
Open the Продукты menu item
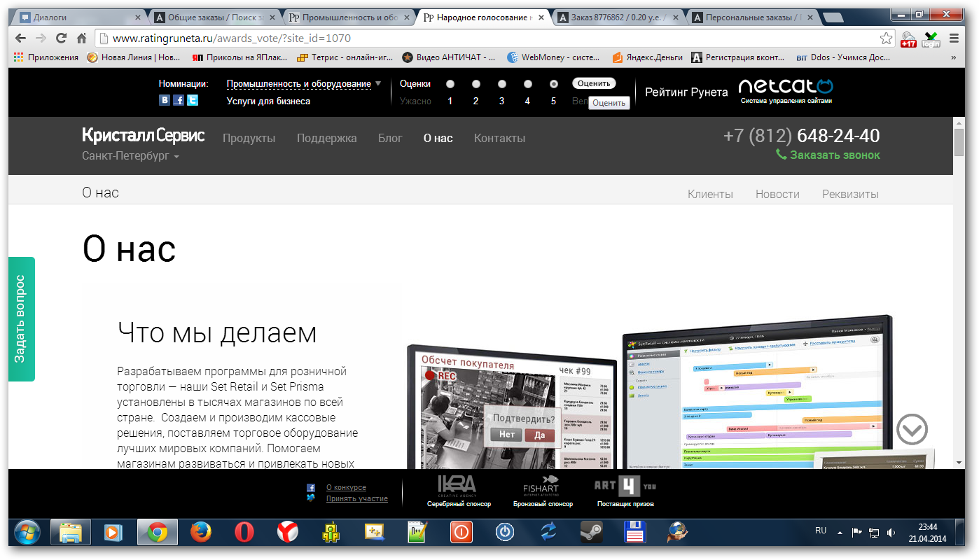pyautogui.click(x=249, y=138)
